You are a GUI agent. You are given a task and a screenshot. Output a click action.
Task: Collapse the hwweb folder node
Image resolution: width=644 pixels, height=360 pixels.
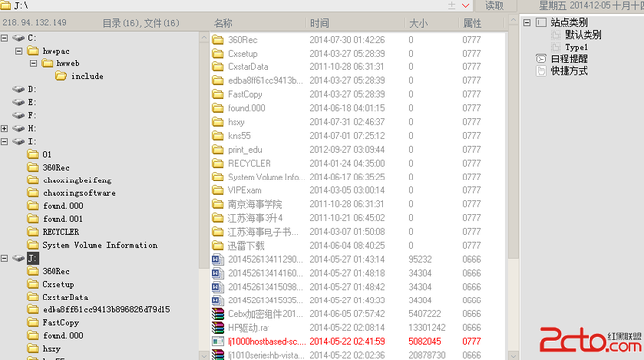pos(34,63)
